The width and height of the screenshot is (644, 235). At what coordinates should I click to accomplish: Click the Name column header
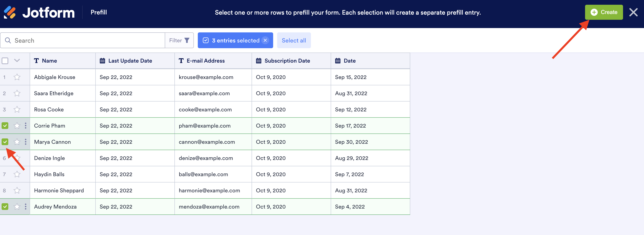click(x=49, y=61)
